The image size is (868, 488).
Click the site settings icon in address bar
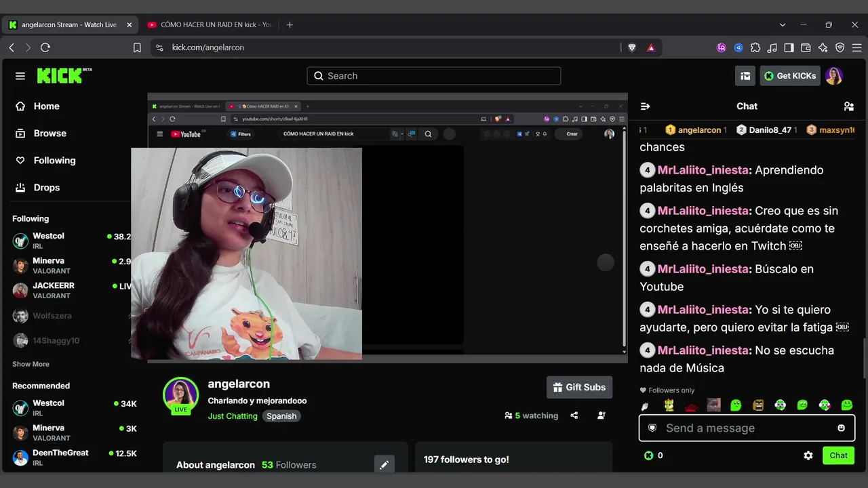click(x=159, y=47)
